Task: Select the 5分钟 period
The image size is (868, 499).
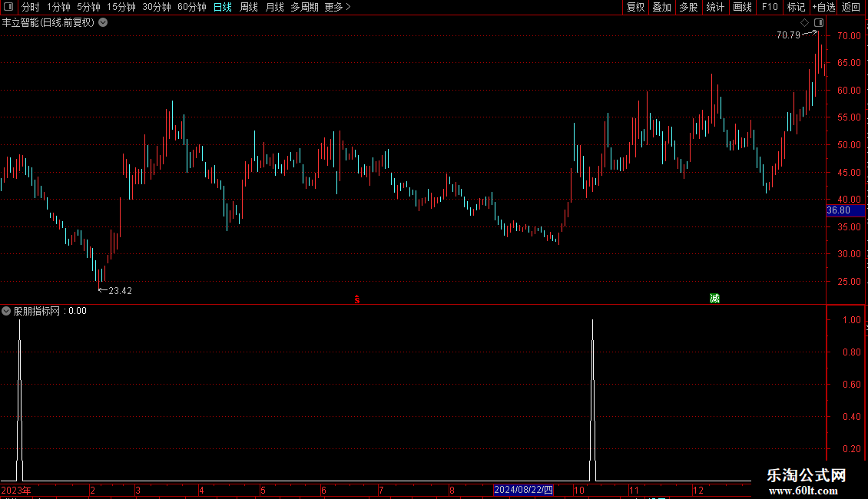Action: (88, 7)
